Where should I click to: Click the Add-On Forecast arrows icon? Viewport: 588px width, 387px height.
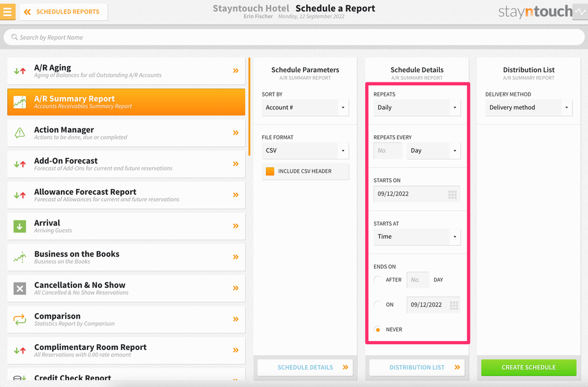(x=20, y=164)
